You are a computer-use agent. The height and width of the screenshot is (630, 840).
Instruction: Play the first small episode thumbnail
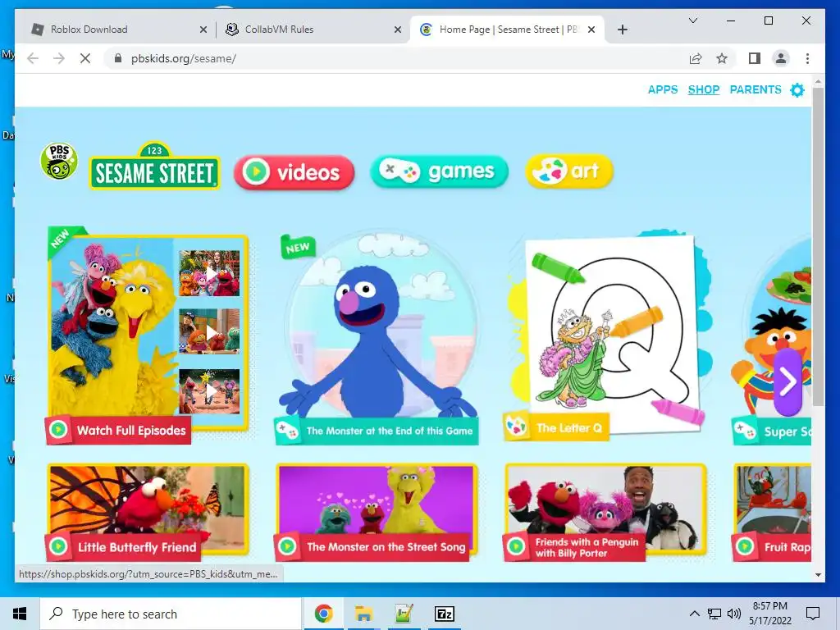[209, 273]
